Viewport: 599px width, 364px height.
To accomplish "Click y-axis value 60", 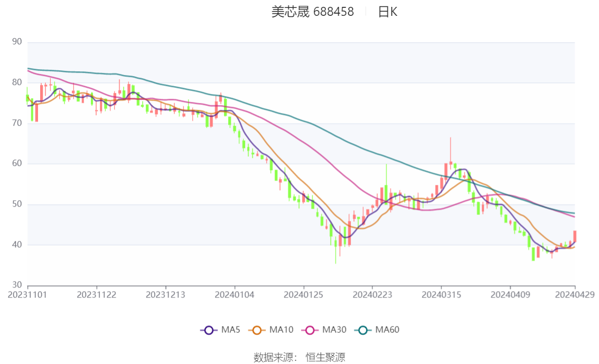I will [17, 163].
